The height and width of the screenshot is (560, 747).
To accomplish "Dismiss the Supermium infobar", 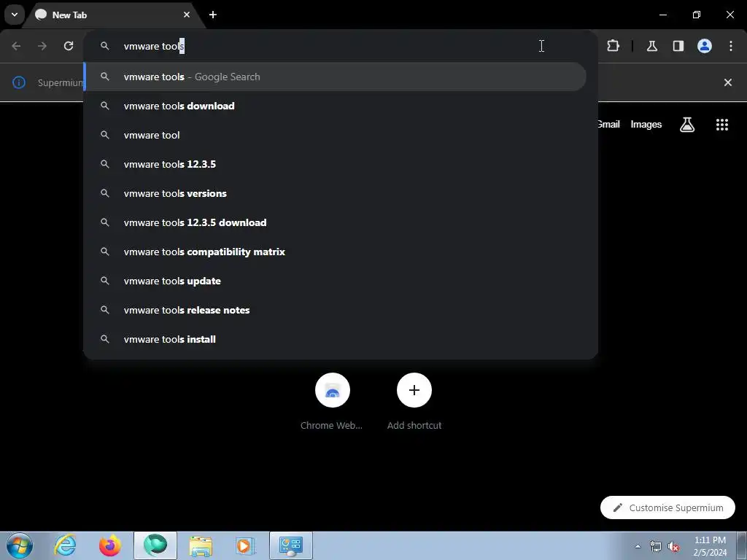I will click(x=728, y=82).
